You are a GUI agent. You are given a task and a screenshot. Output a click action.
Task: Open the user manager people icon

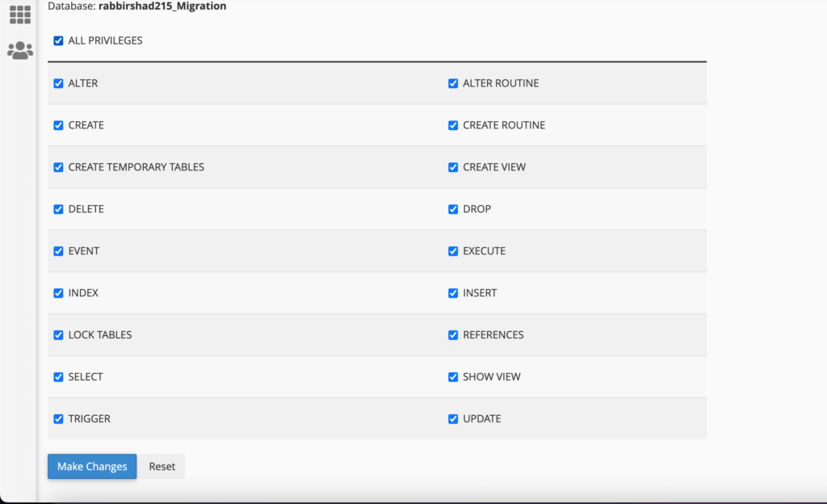click(20, 51)
